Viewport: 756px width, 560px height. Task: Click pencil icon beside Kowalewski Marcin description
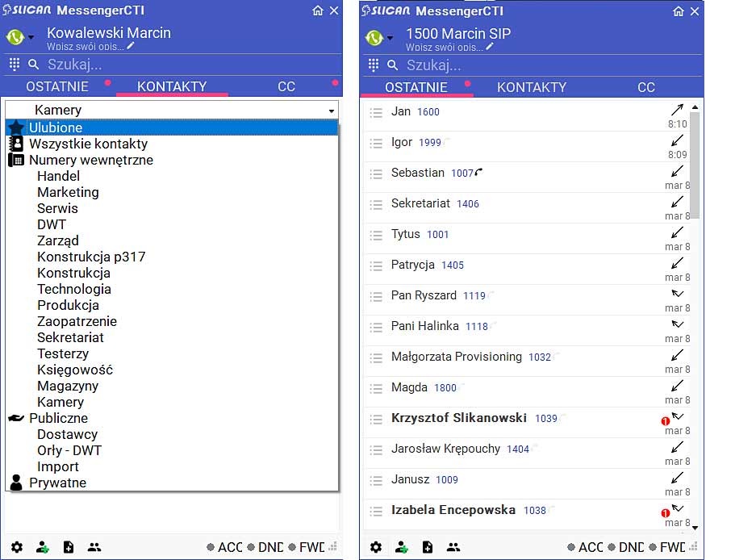[130, 47]
